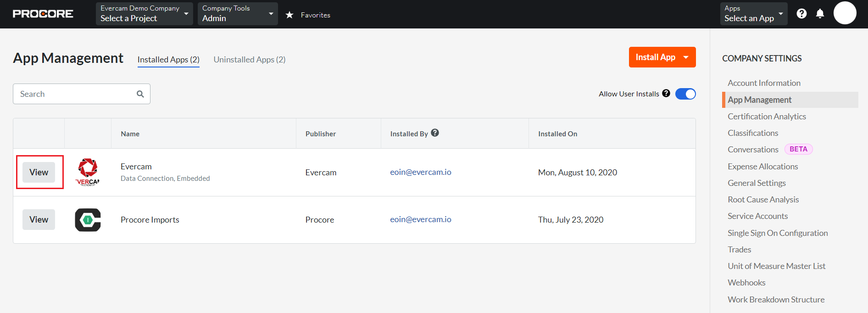Viewport: 868px width, 313px height.
Task: Open Work Breakdown Structure
Action: click(776, 300)
